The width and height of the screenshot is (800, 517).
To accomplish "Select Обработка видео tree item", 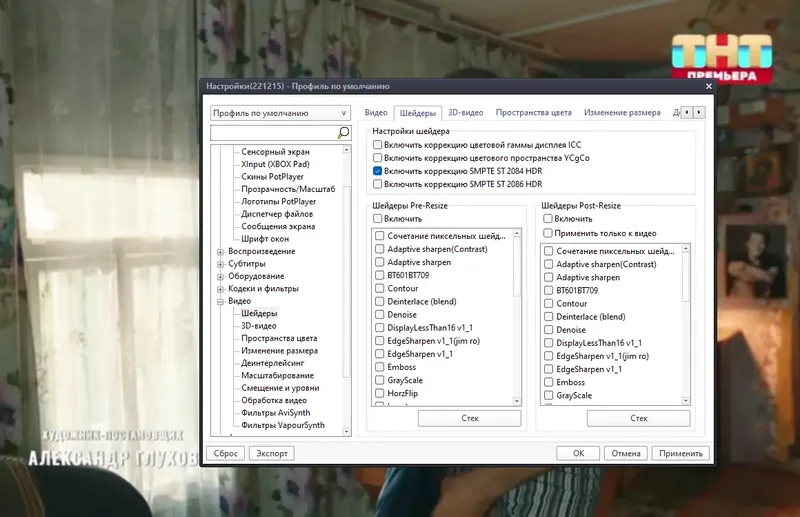I will pyautogui.click(x=274, y=400).
